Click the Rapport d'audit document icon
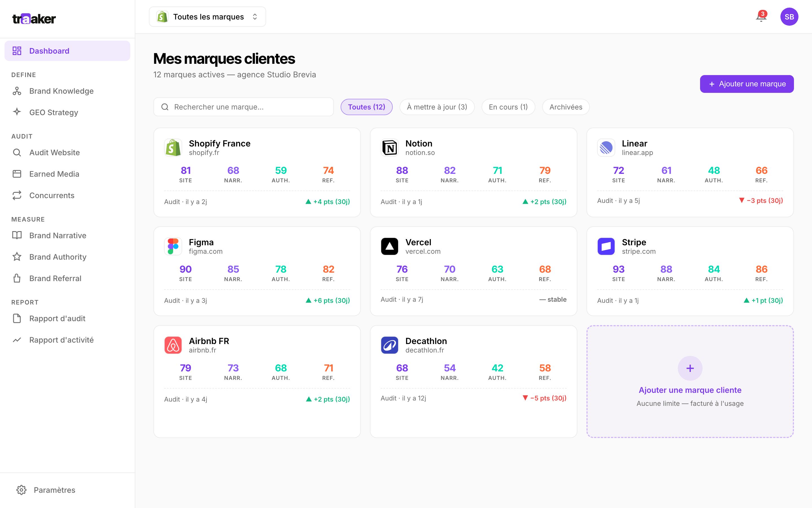Screen dimensions: 812x508 tap(17, 318)
